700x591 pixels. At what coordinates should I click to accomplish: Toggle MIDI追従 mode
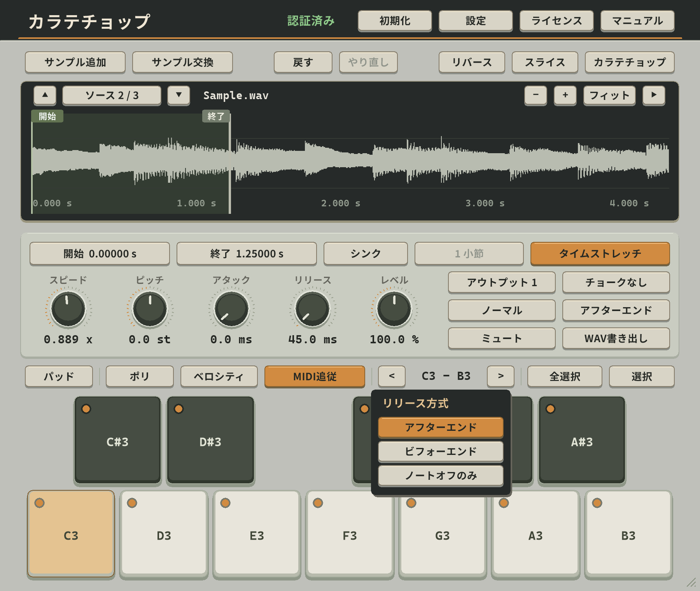(315, 376)
